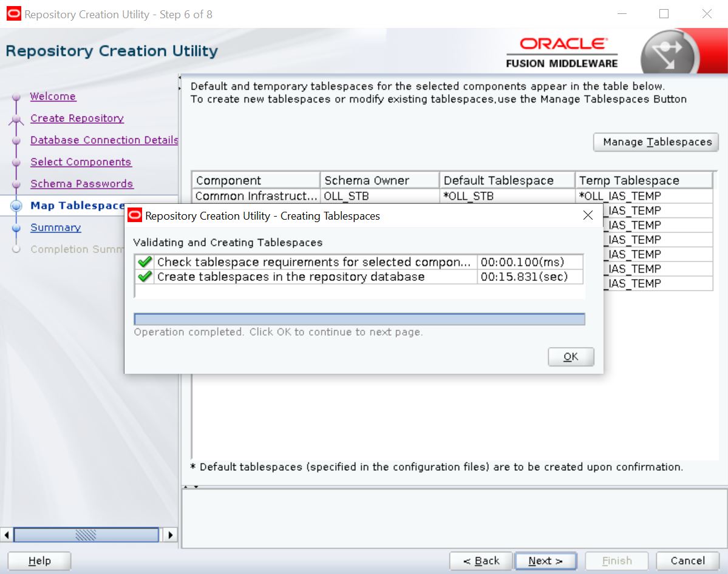Viewport: 728px width, 574px height.
Task: Minimize the Repository Creation Utility window
Action: point(622,14)
